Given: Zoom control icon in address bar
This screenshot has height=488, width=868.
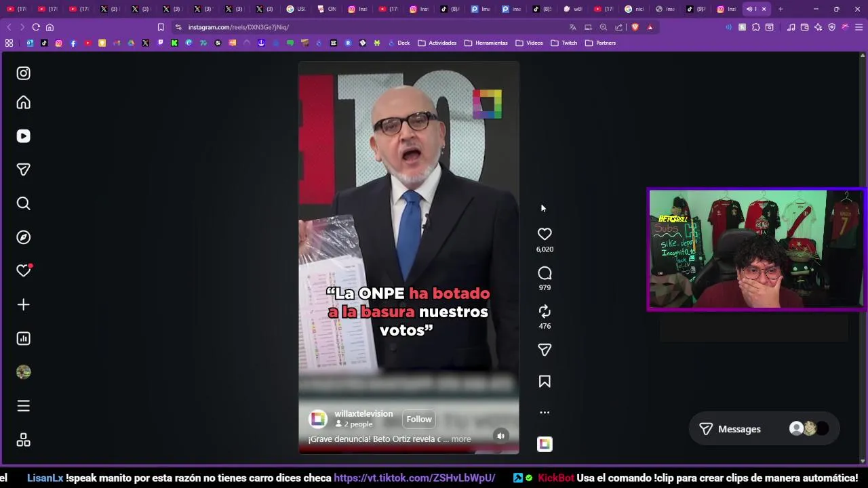Looking at the screenshot, I should [x=604, y=27].
